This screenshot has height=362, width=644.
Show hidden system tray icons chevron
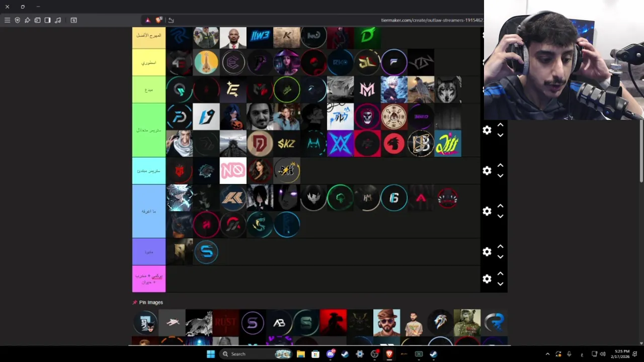click(x=548, y=354)
